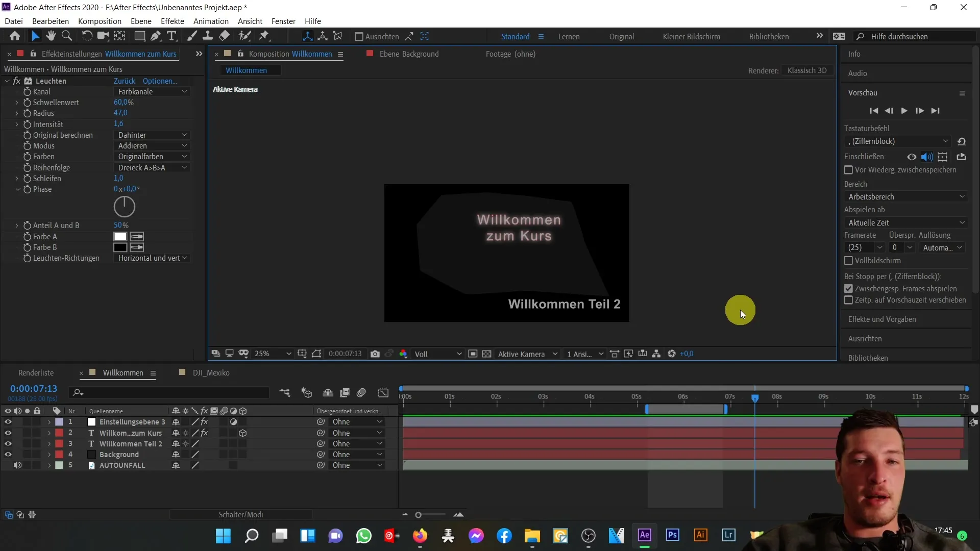The width and height of the screenshot is (980, 551).
Task: Select the Camera tool
Action: pos(103,36)
